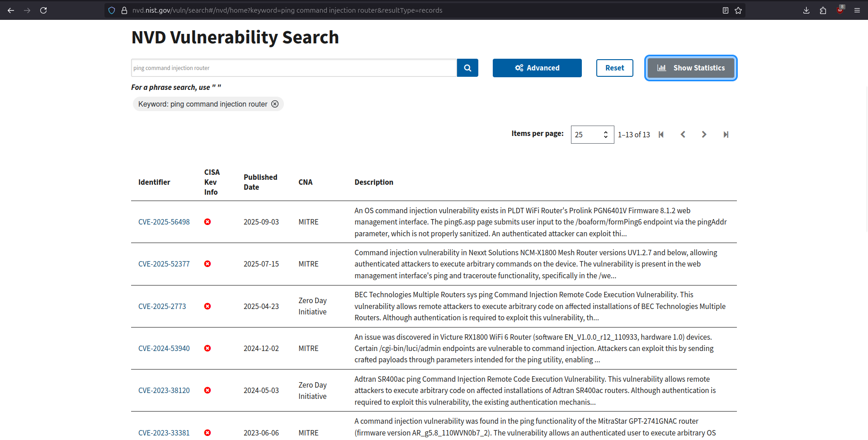Viewport: 868px width, 440px height.
Task: Go to the previous results page
Action: coord(683,134)
